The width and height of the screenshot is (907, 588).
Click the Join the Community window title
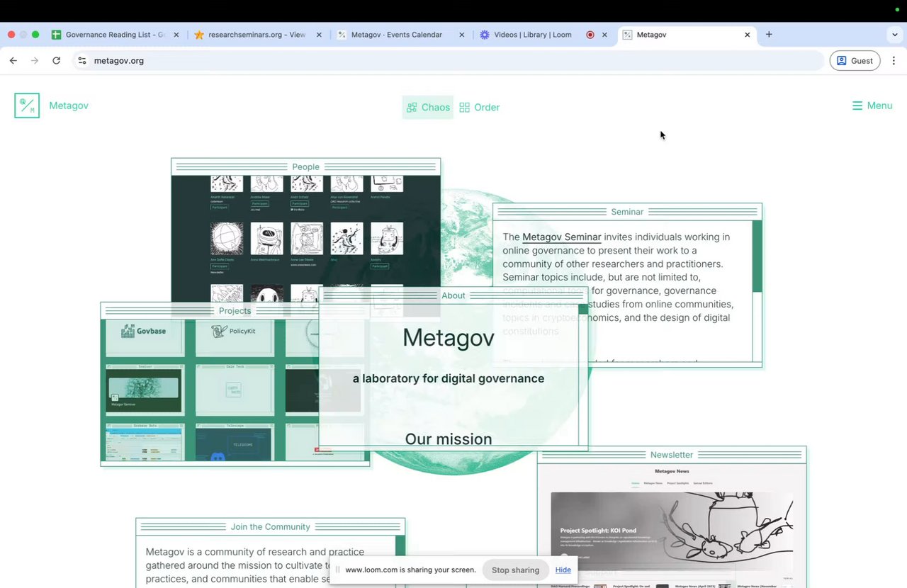coord(271,527)
